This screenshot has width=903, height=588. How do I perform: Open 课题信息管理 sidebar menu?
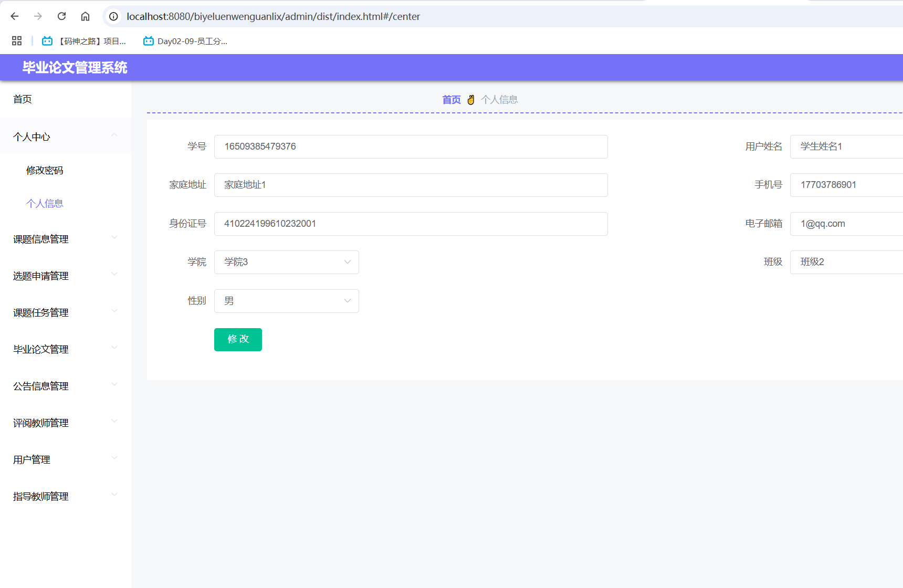point(66,239)
